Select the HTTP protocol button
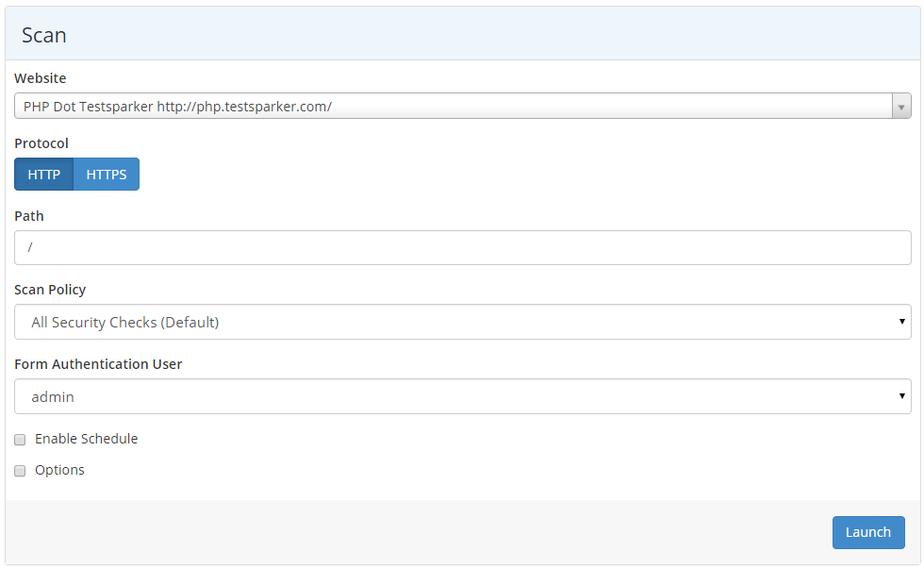The width and height of the screenshot is (924, 568). pos(44,175)
